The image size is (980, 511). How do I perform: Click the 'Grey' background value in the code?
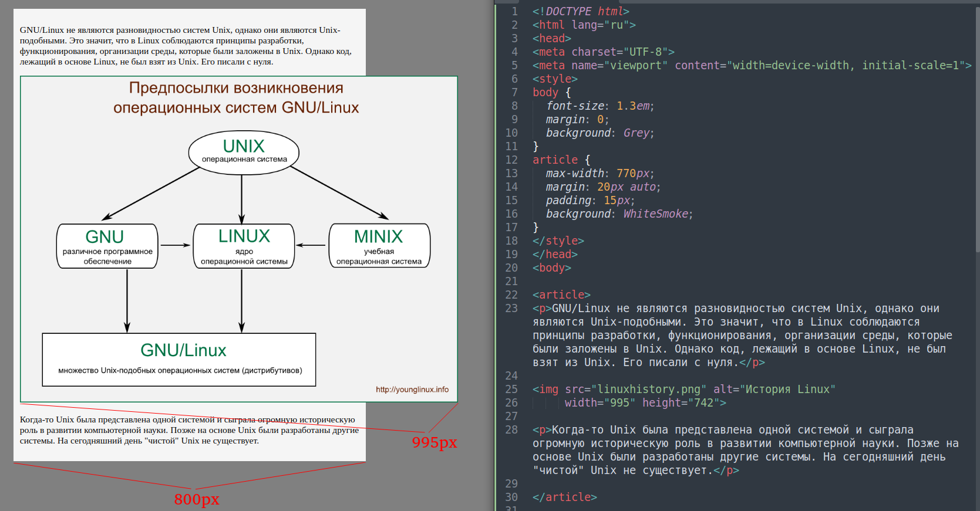tap(636, 133)
